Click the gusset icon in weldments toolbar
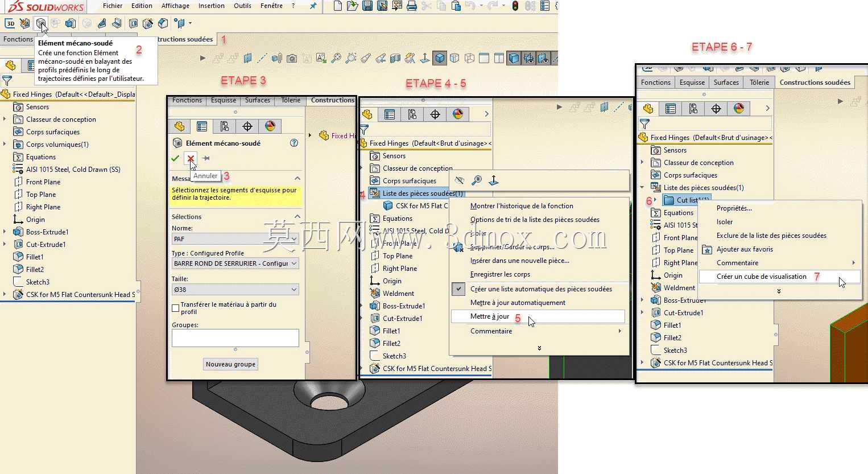868x474 pixels. pos(102,23)
